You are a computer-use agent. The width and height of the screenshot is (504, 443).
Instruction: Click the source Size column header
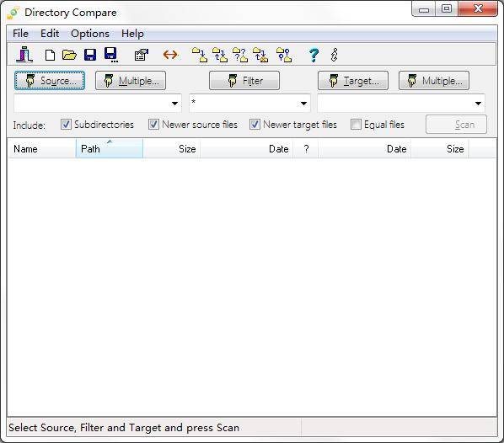point(172,149)
